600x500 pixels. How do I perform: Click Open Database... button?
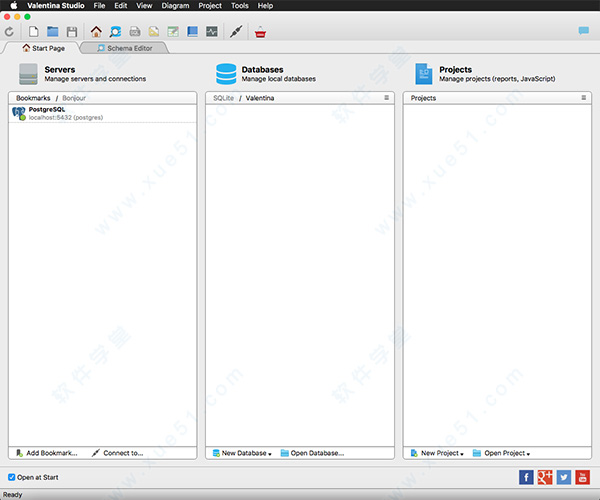312,453
